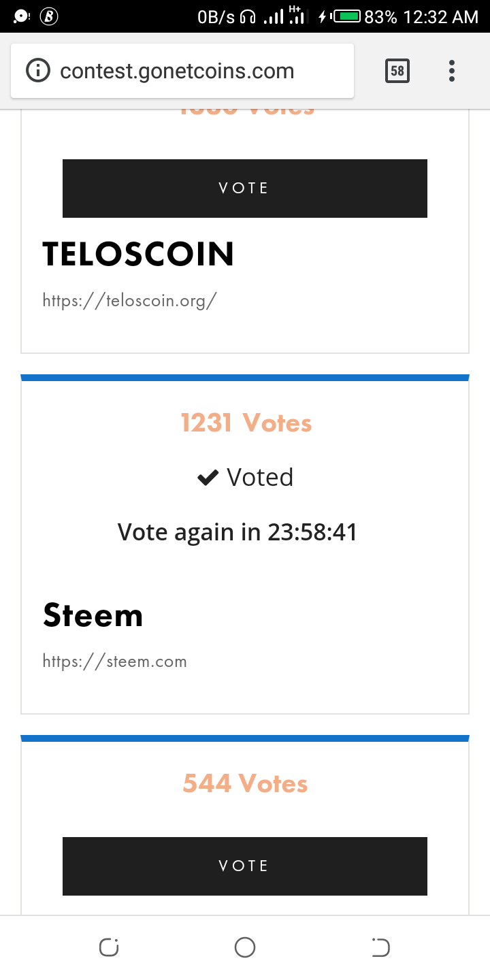Open the tab switcher showing 58 tabs
490x980 pixels.
(x=397, y=71)
